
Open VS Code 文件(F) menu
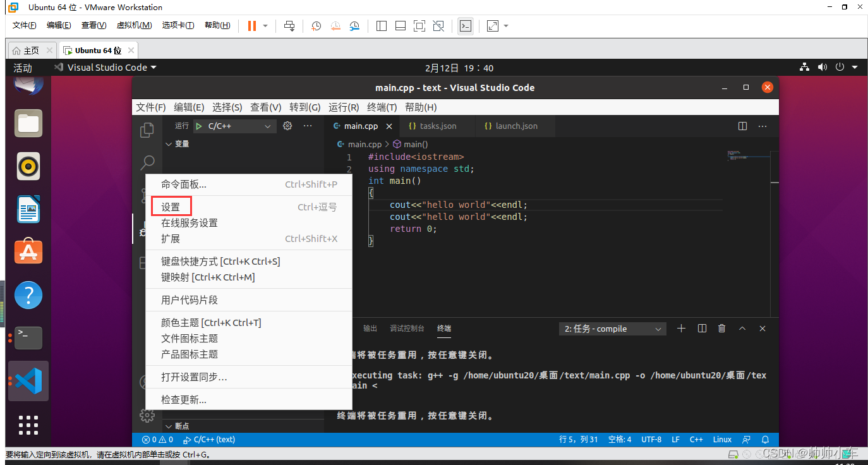(x=151, y=107)
